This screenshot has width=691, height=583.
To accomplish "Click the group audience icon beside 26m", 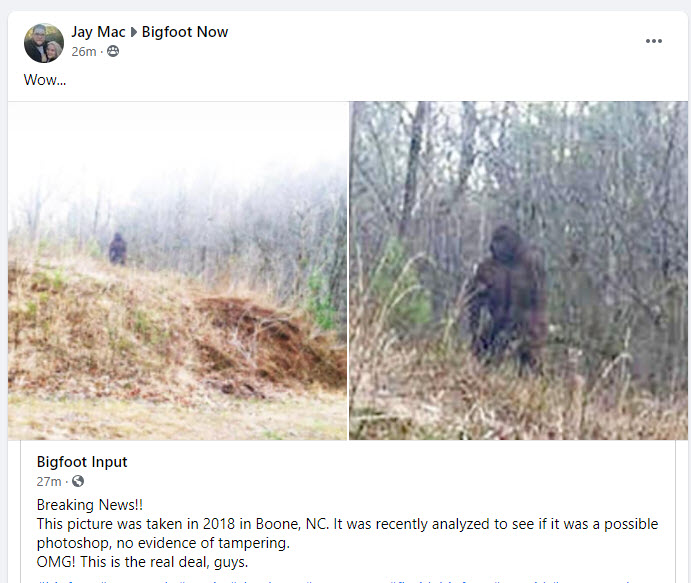I will coord(113,52).
